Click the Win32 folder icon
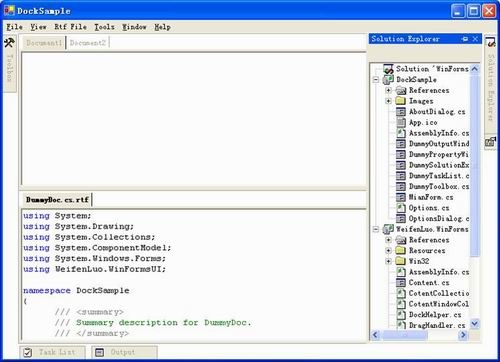This screenshot has height=362, width=500. coord(401,261)
